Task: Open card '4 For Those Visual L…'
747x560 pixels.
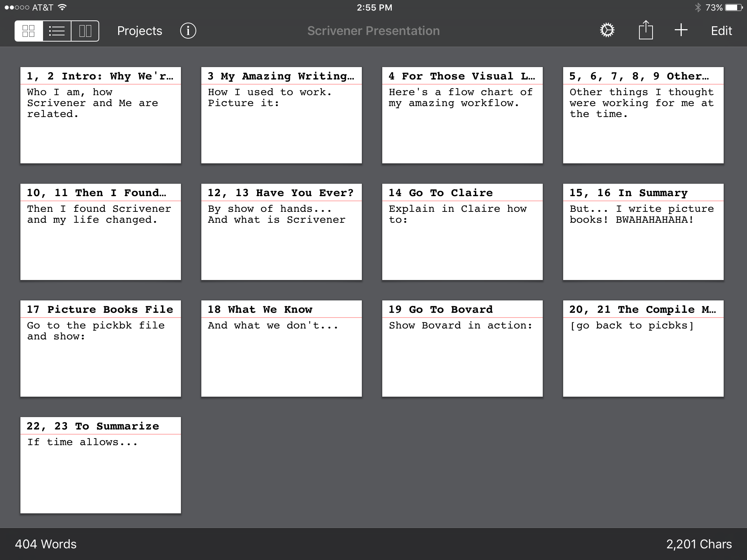Action: pyautogui.click(x=462, y=115)
